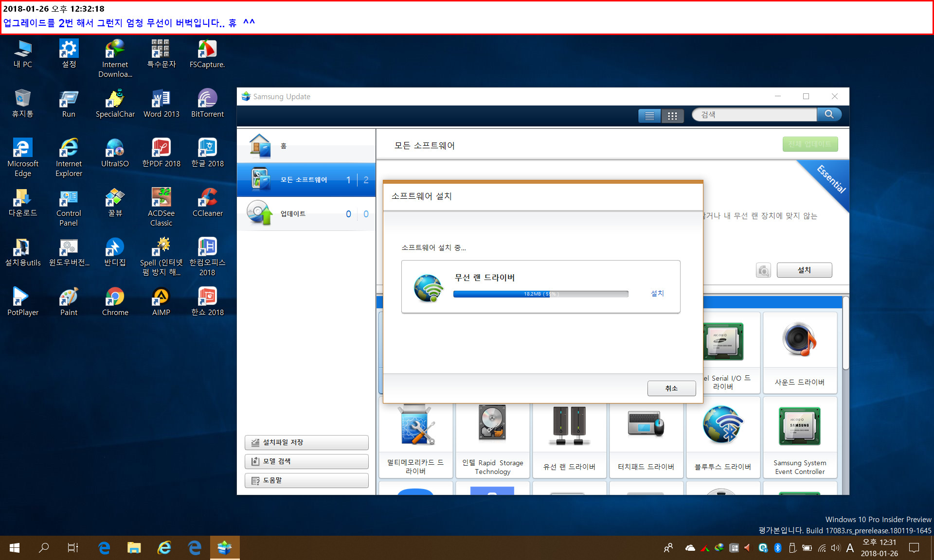934x560 pixels.
Task: Open Microsoft Edge desktop icon
Action: (x=23, y=157)
